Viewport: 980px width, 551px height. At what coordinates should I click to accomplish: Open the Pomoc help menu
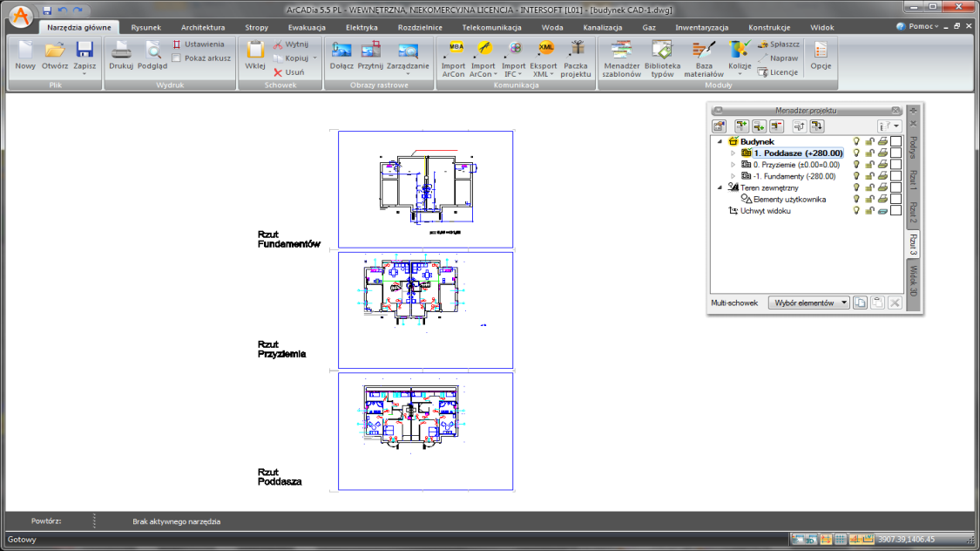[917, 26]
